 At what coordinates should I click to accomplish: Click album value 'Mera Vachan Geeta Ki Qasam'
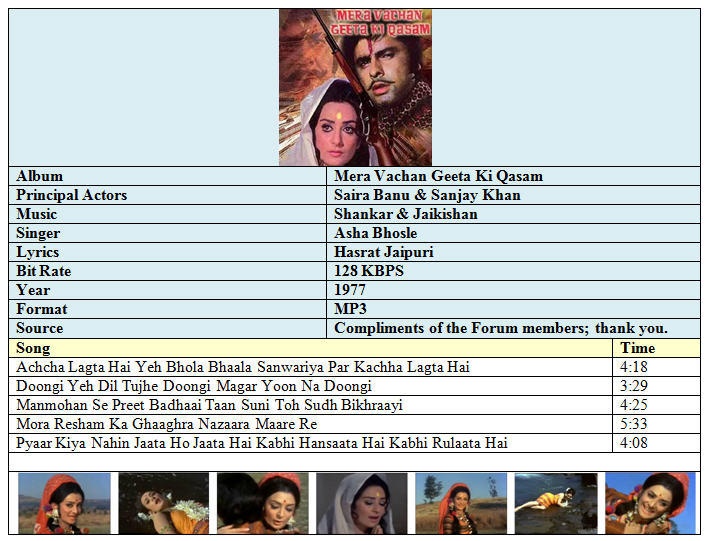pyautogui.click(x=438, y=176)
